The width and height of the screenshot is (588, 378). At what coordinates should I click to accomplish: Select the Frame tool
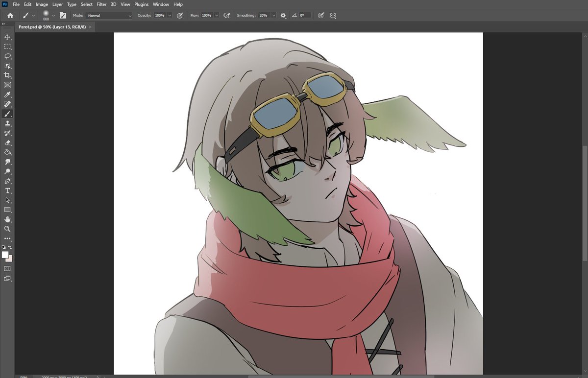7,85
